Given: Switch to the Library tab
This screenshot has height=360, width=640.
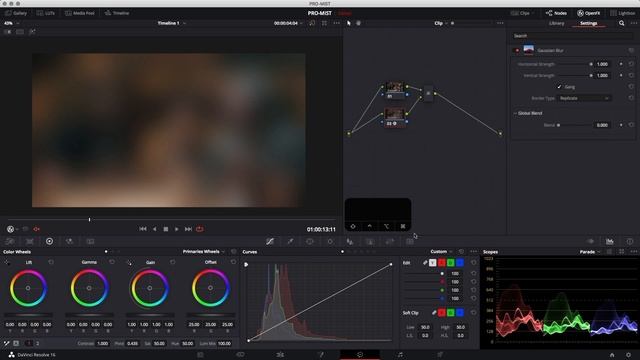Looking at the screenshot, I should [556, 23].
